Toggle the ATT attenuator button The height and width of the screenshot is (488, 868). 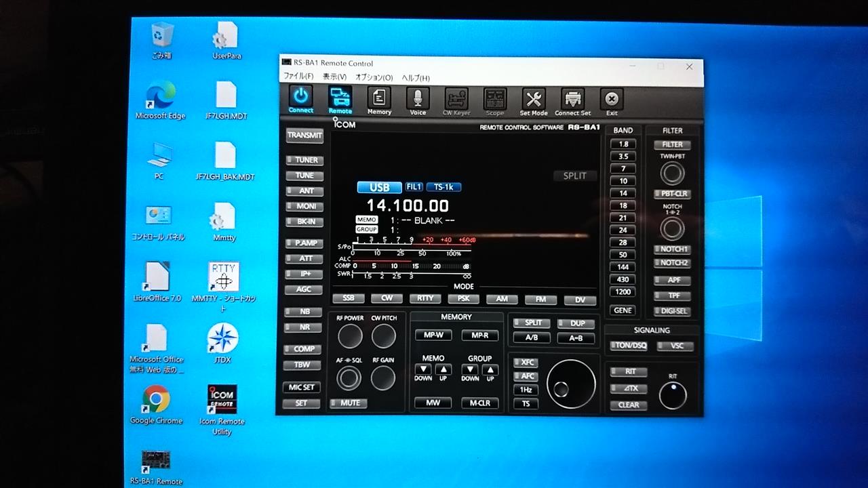[x=304, y=258]
